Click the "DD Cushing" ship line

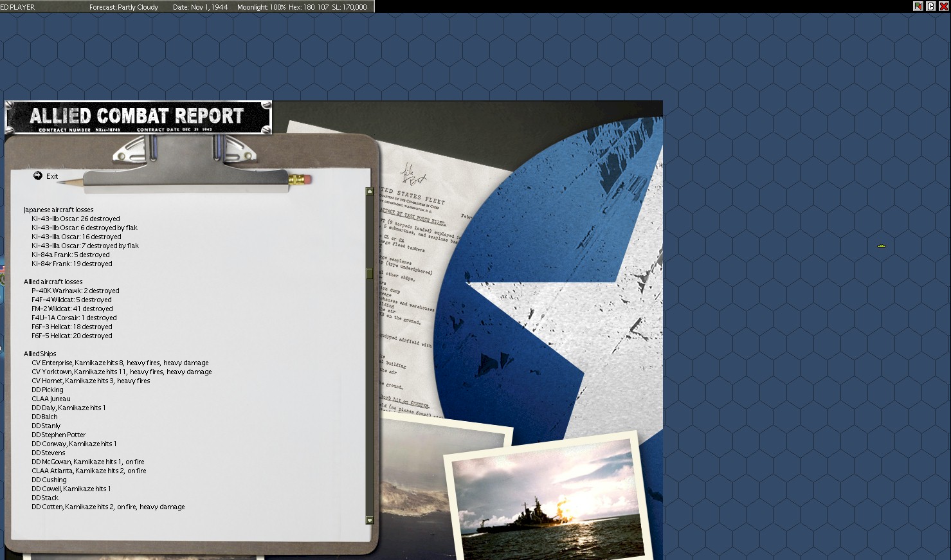pyautogui.click(x=49, y=480)
